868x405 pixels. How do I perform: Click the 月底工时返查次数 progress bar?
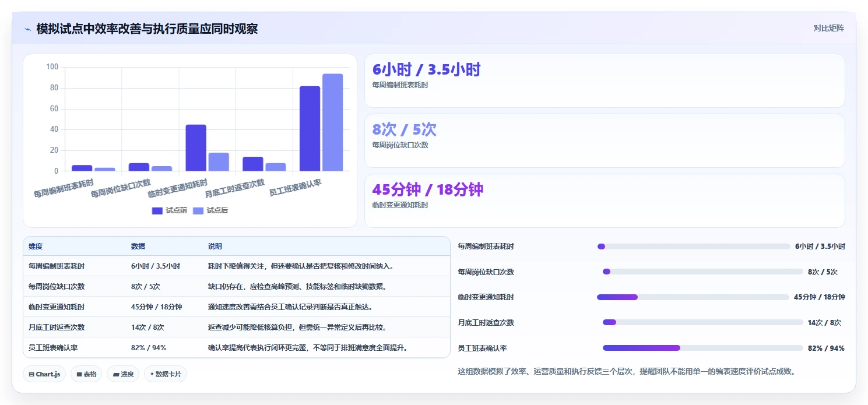click(703, 322)
